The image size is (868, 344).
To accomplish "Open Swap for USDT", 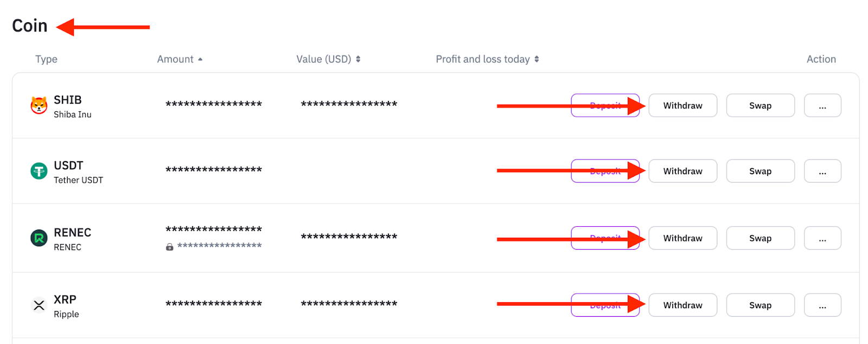I will (760, 171).
